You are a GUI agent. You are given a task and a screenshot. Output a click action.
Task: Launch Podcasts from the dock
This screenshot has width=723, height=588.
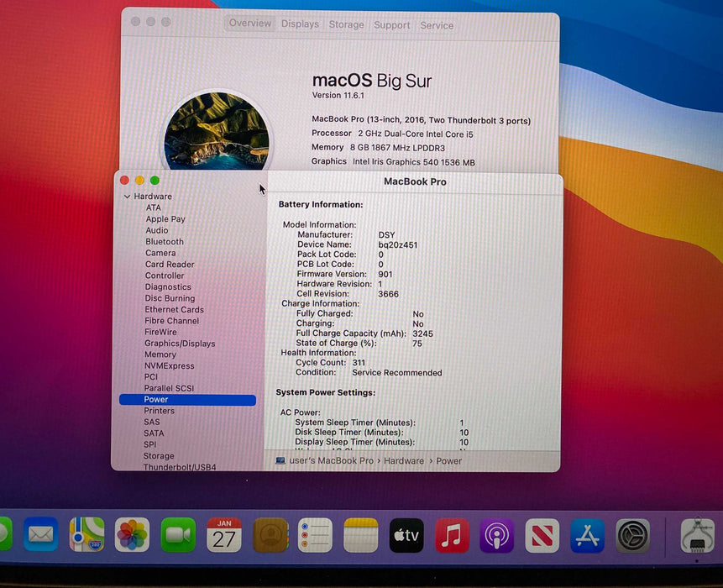pyautogui.click(x=497, y=535)
